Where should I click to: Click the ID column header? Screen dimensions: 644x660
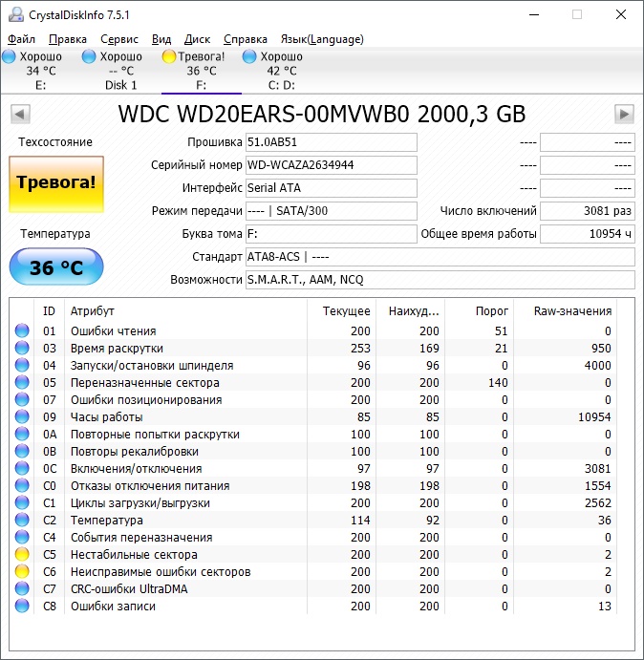point(49,311)
